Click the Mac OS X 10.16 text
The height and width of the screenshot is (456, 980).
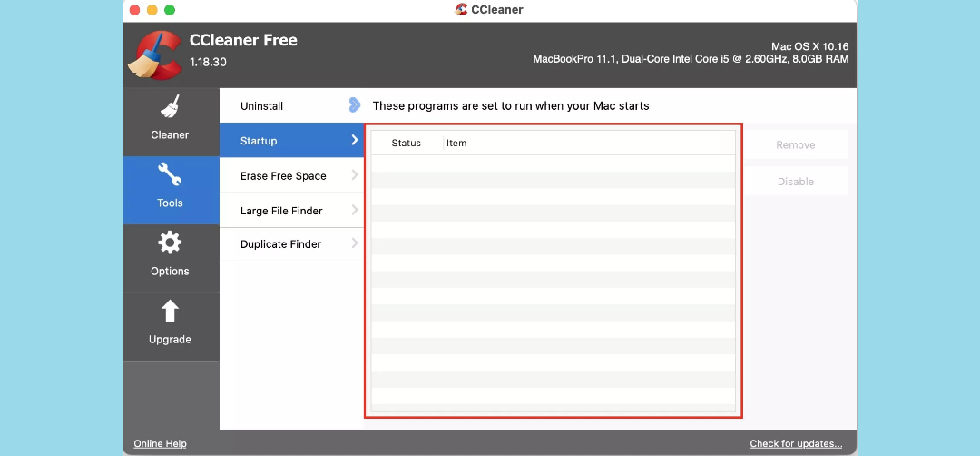(x=810, y=46)
